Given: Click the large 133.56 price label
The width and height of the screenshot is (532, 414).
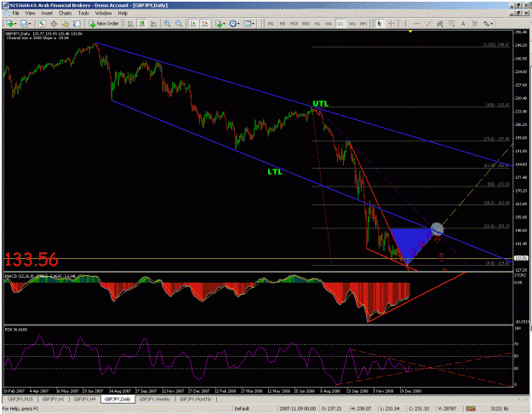Looking at the screenshot, I should [31, 260].
